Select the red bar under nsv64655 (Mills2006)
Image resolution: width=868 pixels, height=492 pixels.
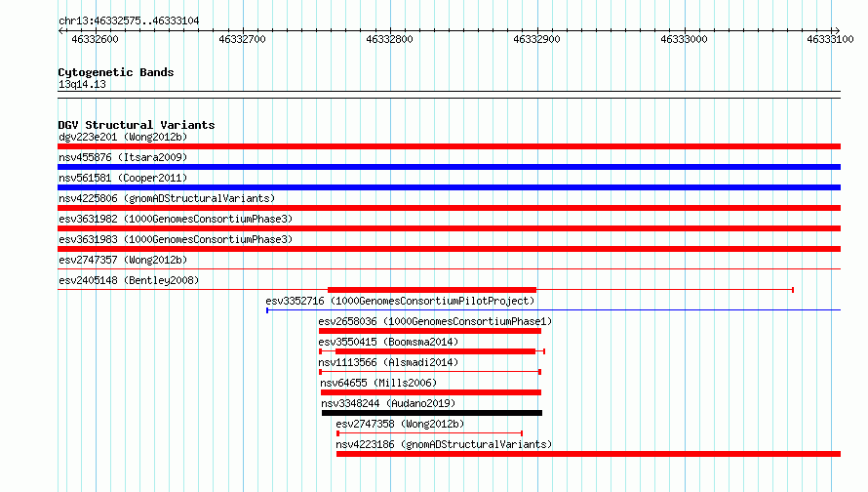431,392
